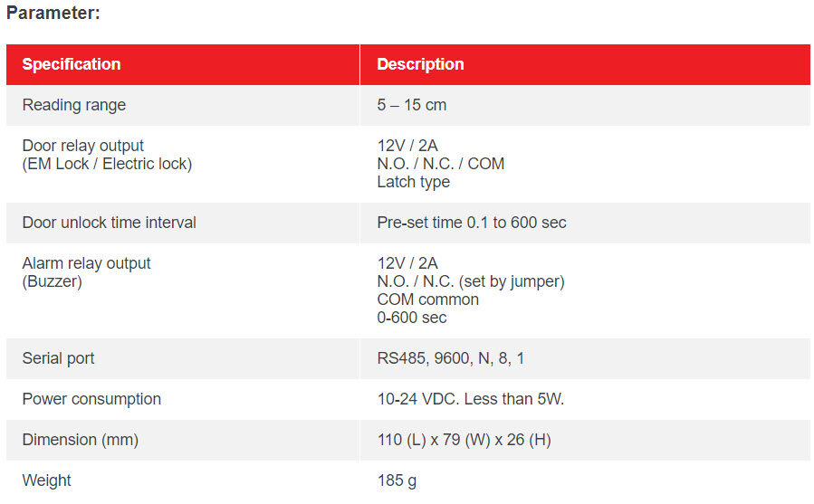The height and width of the screenshot is (504, 814).
Task: Click the 5 – 15 cm value
Action: [x=412, y=105]
